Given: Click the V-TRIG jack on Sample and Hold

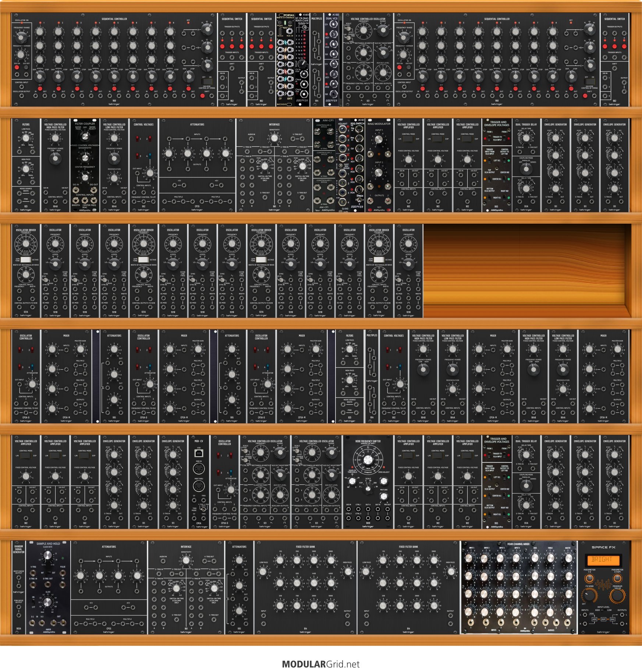Looking at the screenshot, I should point(33,573).
